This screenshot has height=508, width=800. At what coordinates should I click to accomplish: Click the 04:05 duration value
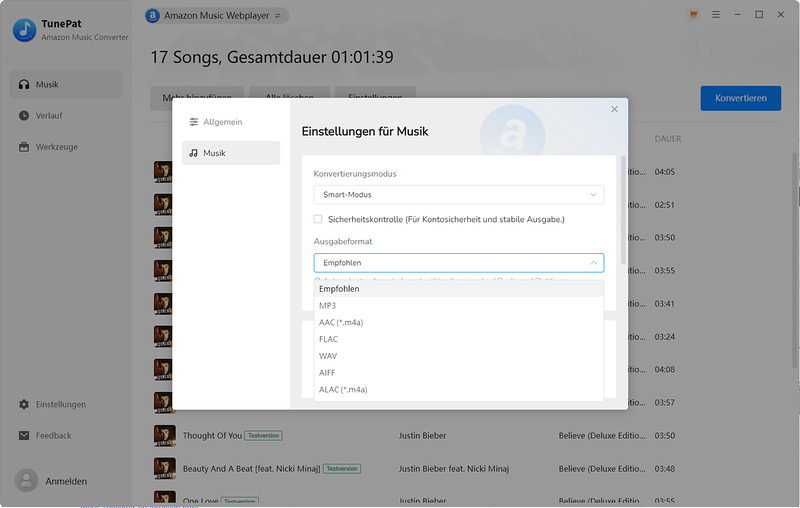click(665, 172)
